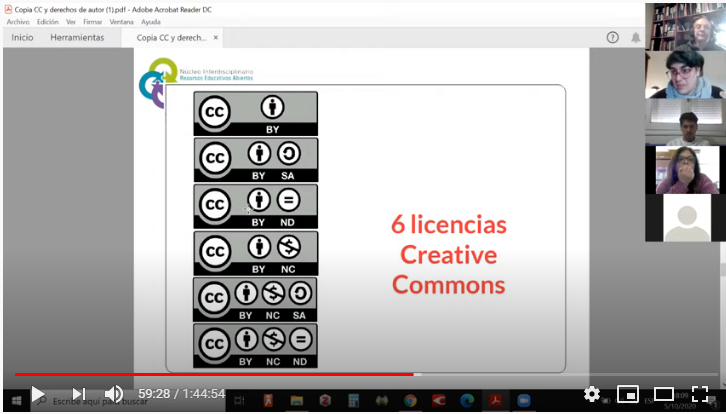Enter fullscreen mode

point(700,394)
